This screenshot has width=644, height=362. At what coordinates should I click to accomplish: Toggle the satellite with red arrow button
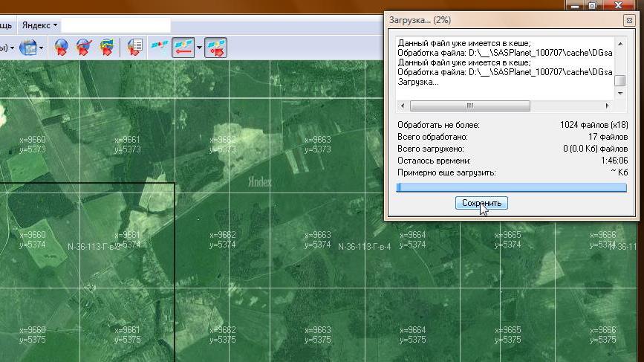(x=216, y=48)
